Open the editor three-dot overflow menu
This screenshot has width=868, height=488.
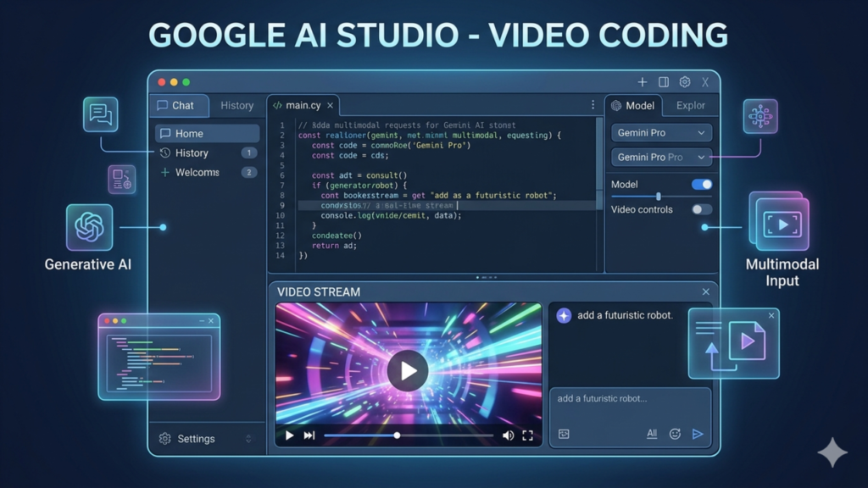tap(591, 103)
